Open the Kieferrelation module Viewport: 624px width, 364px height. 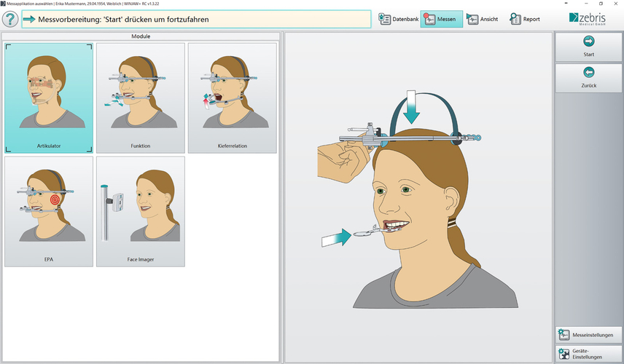click(x=232, y=98)
